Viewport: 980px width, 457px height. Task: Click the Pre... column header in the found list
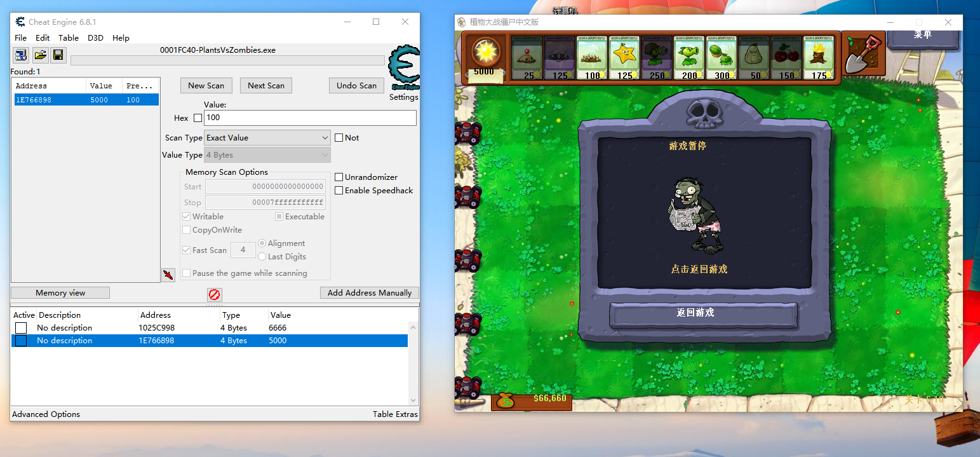click(x=140, y=86)
